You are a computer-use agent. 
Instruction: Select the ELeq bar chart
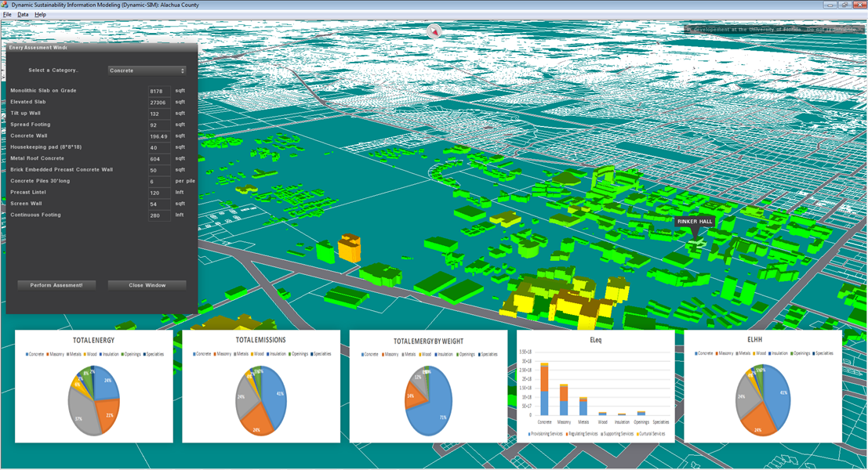(596, 386)
